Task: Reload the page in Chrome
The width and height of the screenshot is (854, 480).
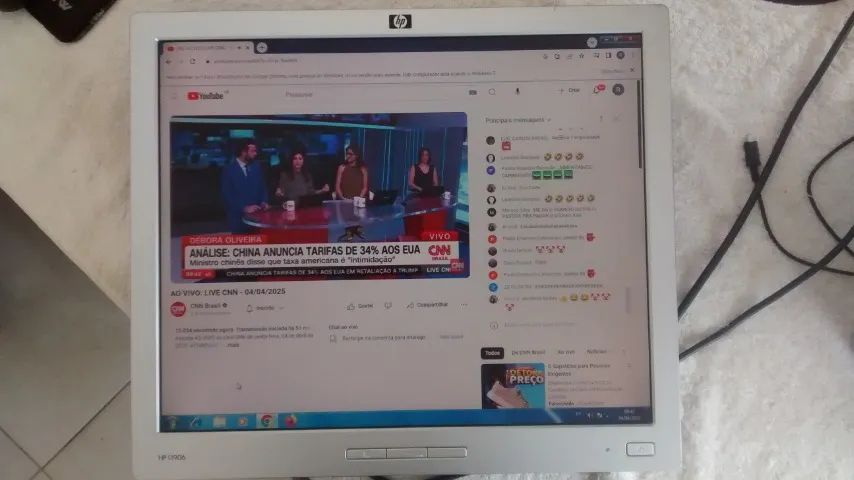Action: point(192,62)
